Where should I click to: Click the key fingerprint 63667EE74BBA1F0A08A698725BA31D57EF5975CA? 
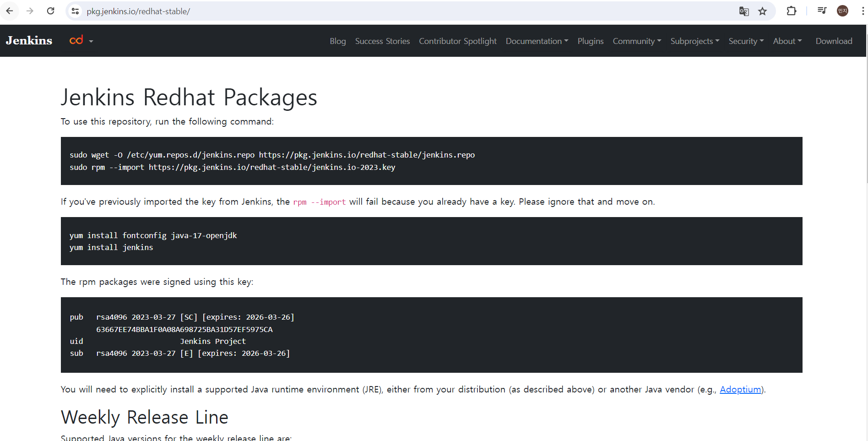pyautogui.click(x=184, y=329)
